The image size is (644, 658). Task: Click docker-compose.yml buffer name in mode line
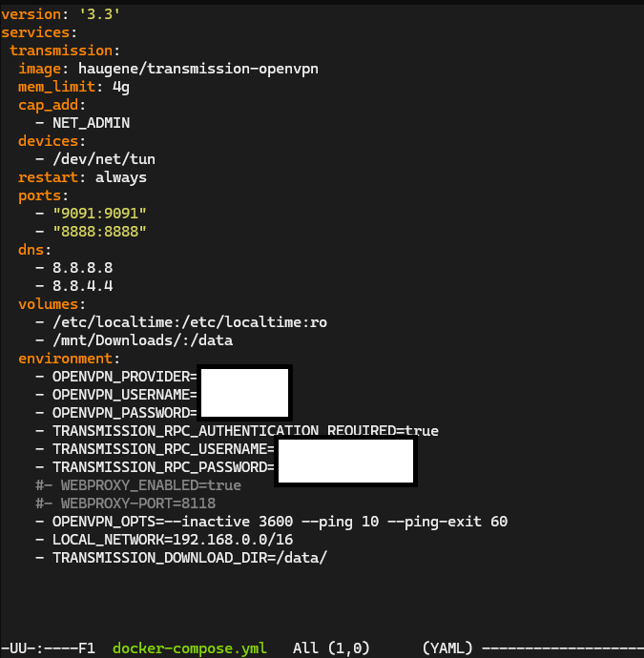(190, 648)
